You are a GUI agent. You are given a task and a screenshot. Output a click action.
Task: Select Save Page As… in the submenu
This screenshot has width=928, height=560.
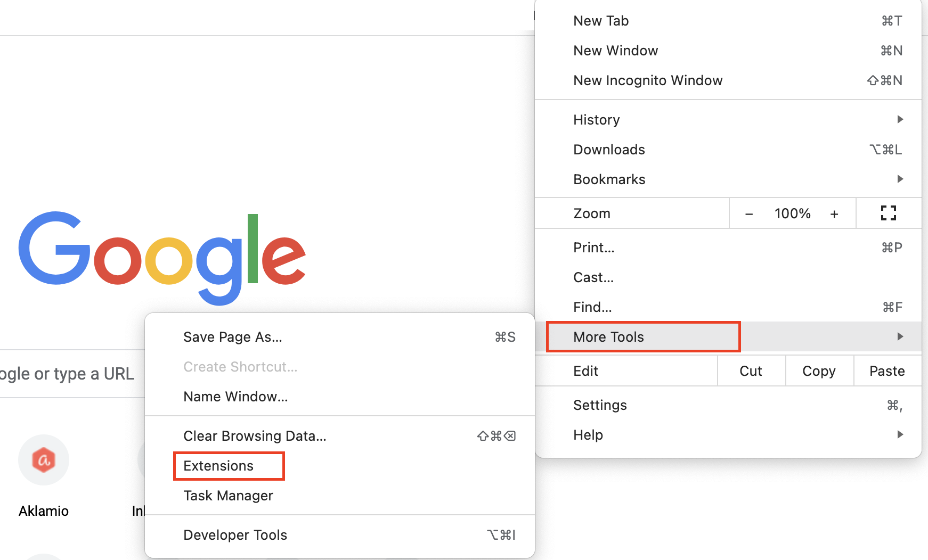click(x=340, y=337)
